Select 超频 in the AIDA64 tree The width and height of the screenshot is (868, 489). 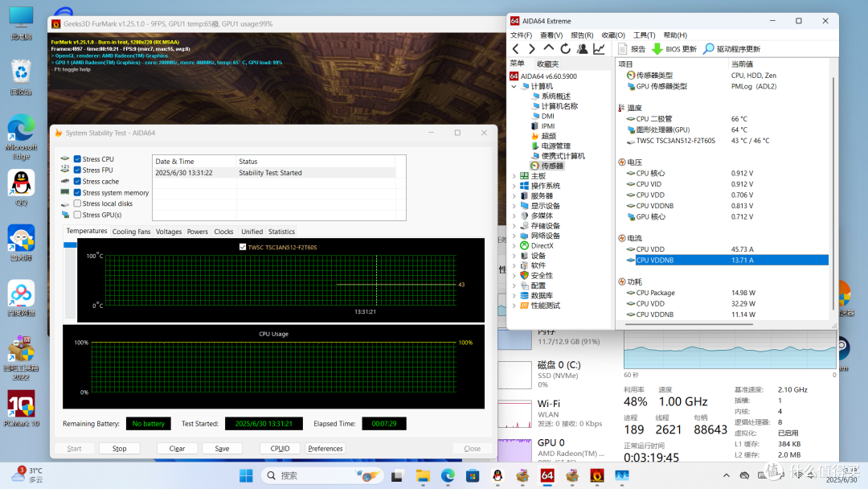pyautogui.click(x=549, y=136)
